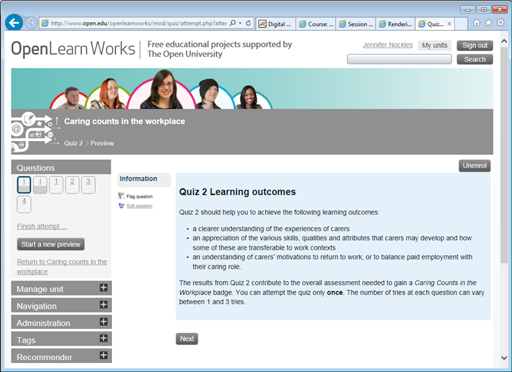Image resolution: width=512 pixels, height=372 pixels.
Task: Open a new blank browser tab
Action: [x=461, y=24]
